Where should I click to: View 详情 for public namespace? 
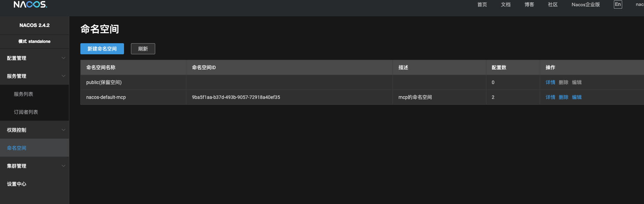click(550, 82)
